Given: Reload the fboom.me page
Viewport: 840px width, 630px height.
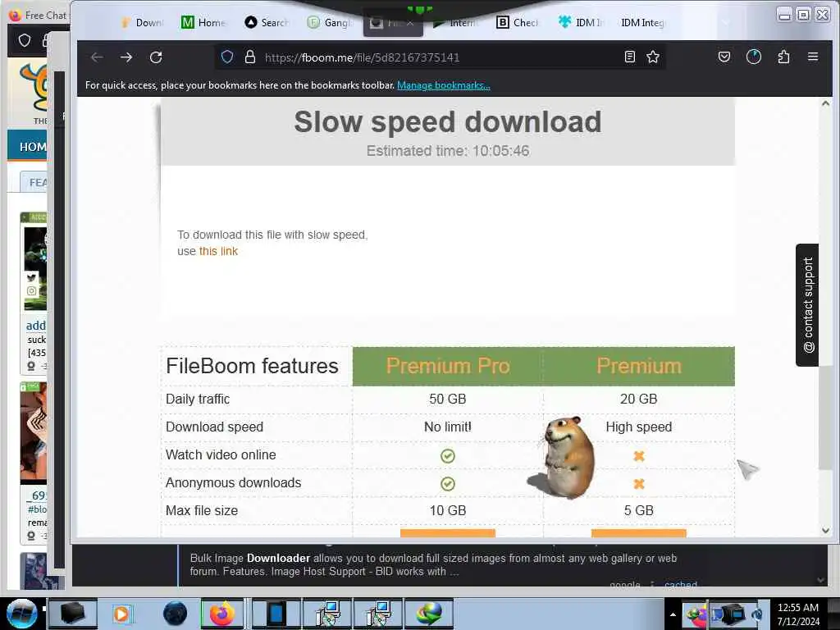Looking at the screenshot, I should [156, 57].
